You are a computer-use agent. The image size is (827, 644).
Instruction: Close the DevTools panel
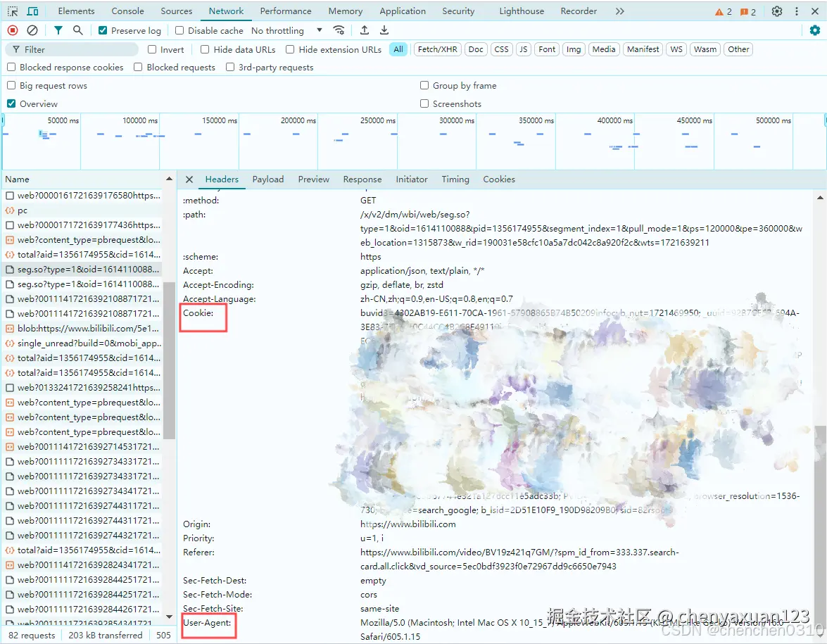point(815,11)
